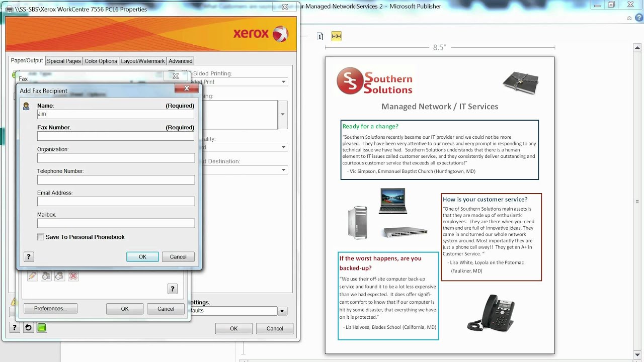
Task: Click the Fax Number input field
Action: click(x=116, y=136)
